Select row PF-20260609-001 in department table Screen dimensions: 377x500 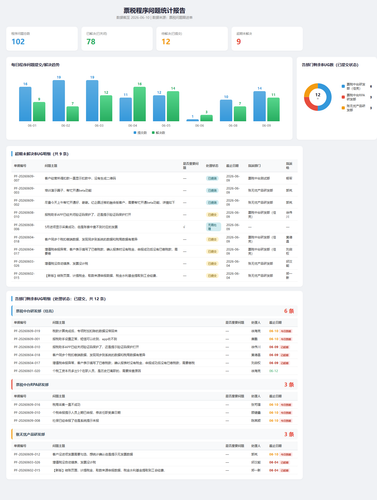[x=154, y=339]
